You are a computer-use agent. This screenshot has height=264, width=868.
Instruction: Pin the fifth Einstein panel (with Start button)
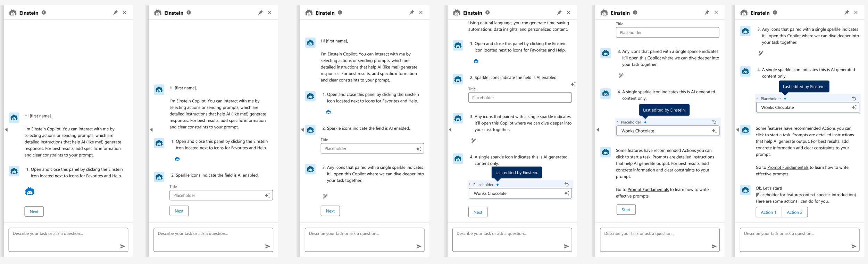coord(707,13)
